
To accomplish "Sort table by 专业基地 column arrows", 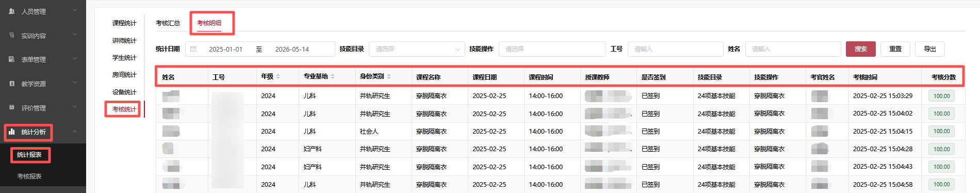I will [333, 76].
